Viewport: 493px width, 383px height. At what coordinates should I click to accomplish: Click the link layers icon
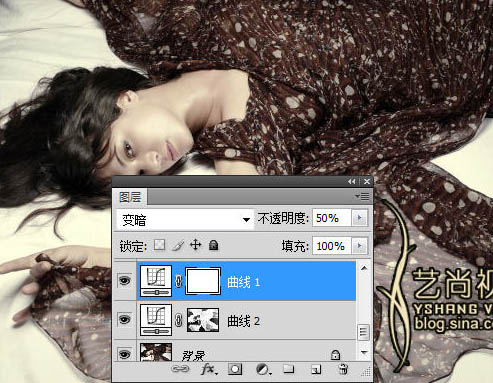[x=180, y=369]
